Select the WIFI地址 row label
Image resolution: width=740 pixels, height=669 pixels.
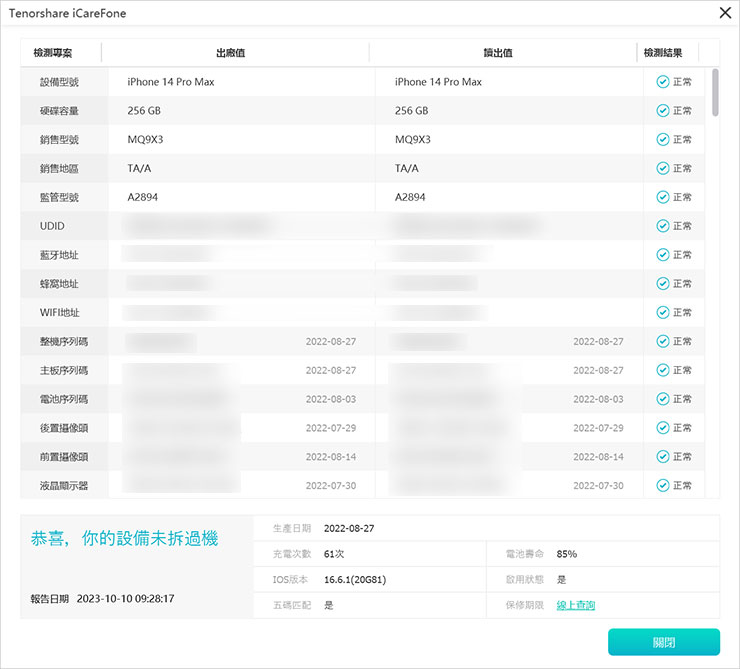tap(59, 312)
